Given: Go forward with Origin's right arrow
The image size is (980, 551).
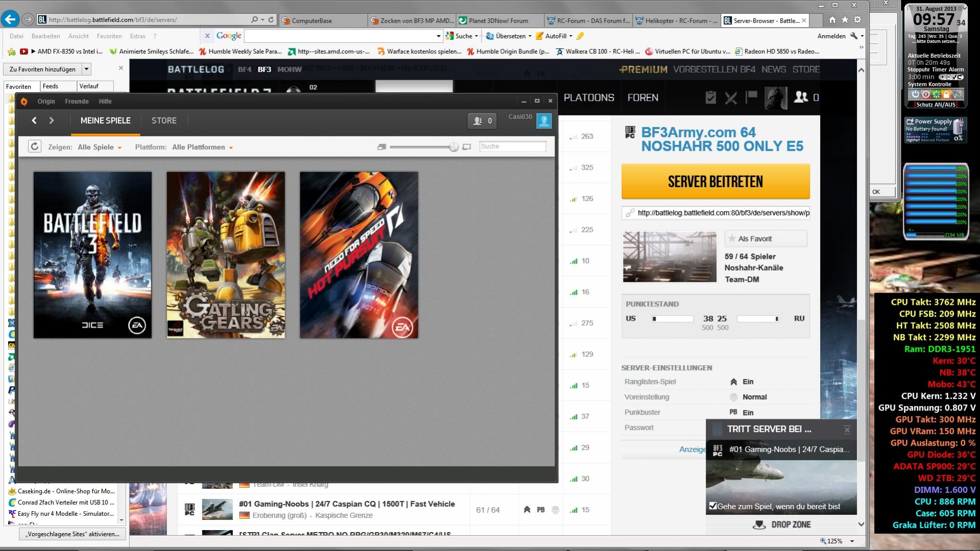Looking at the screenshot, I should [52, 121].
